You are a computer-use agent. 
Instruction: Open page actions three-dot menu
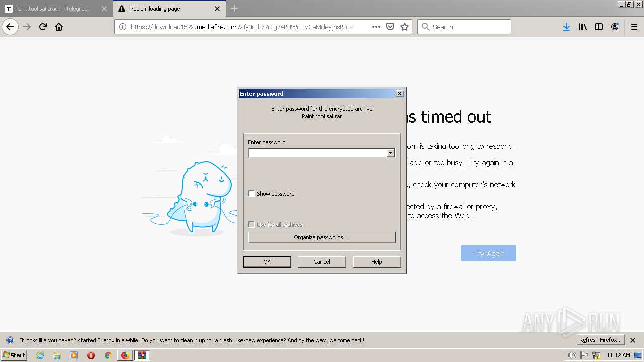(x=376, y=27)
